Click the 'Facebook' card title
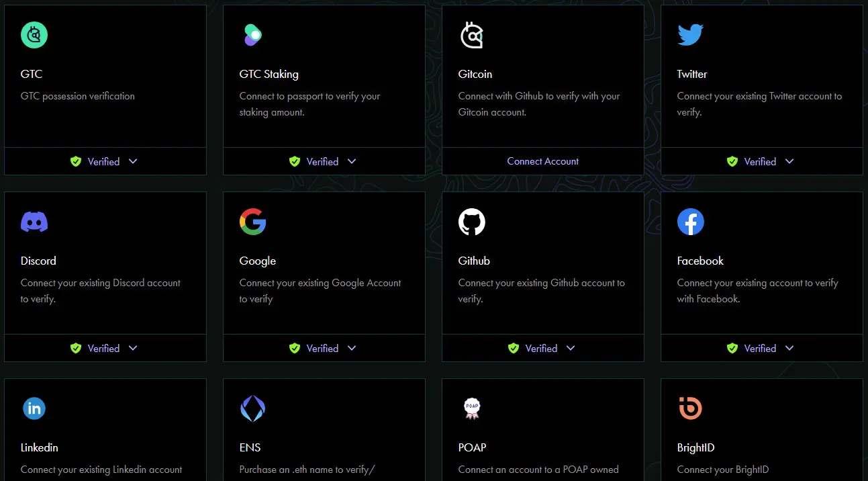Viewport: 868px width, 481px height. click(700, 261)
